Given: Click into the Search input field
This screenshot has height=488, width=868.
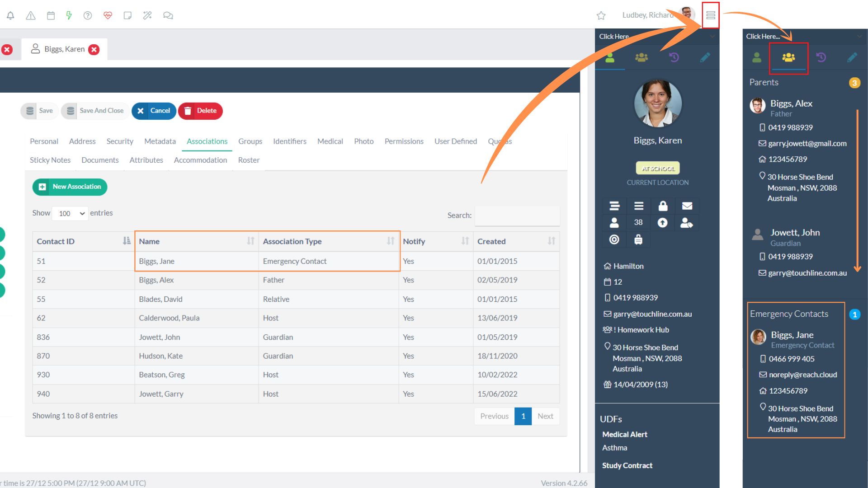Looking at the screenshot, I should (x=517, y=216).
